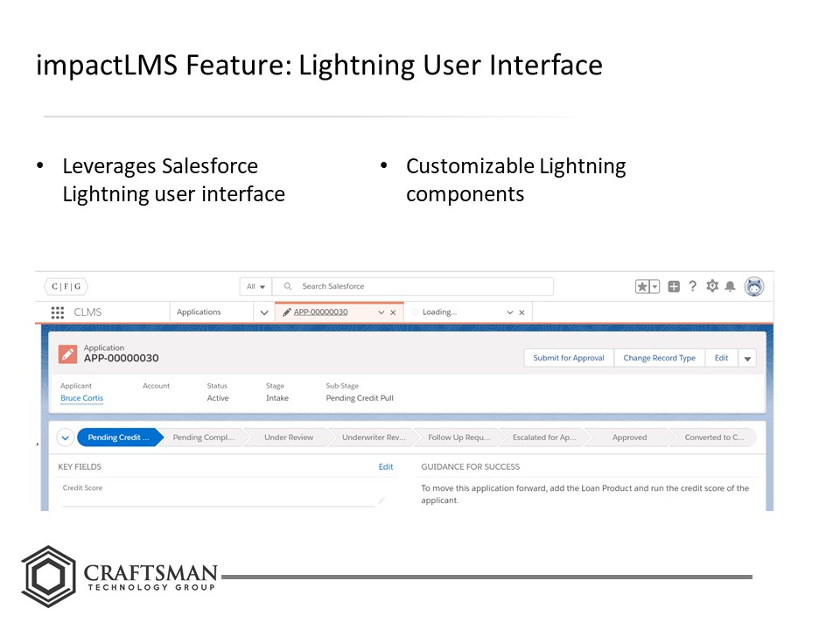840x630 pixels.
Task: Open the Bruce Cortis applicant link
Action: (82, 398)
